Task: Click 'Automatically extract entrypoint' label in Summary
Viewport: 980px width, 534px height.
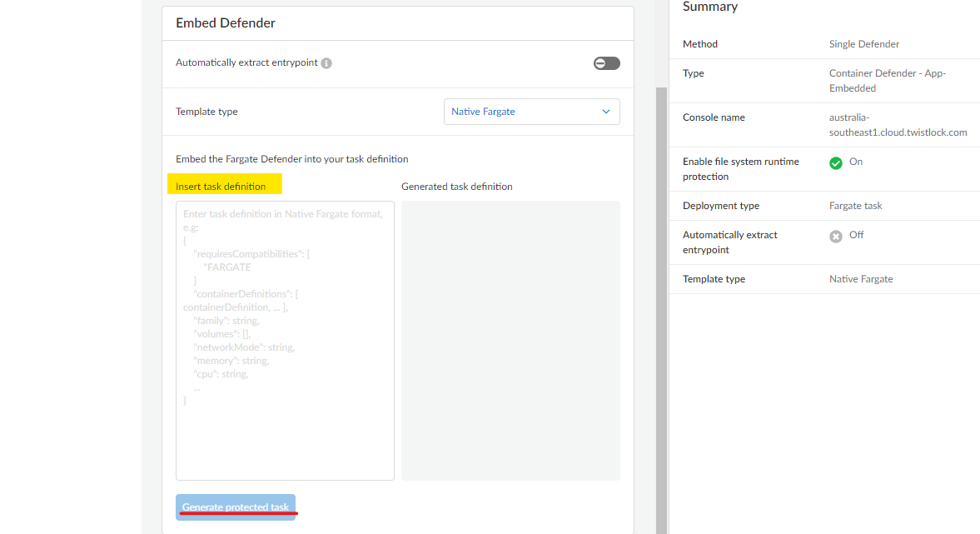Action: pyautogui.click(x=730, y=242)
